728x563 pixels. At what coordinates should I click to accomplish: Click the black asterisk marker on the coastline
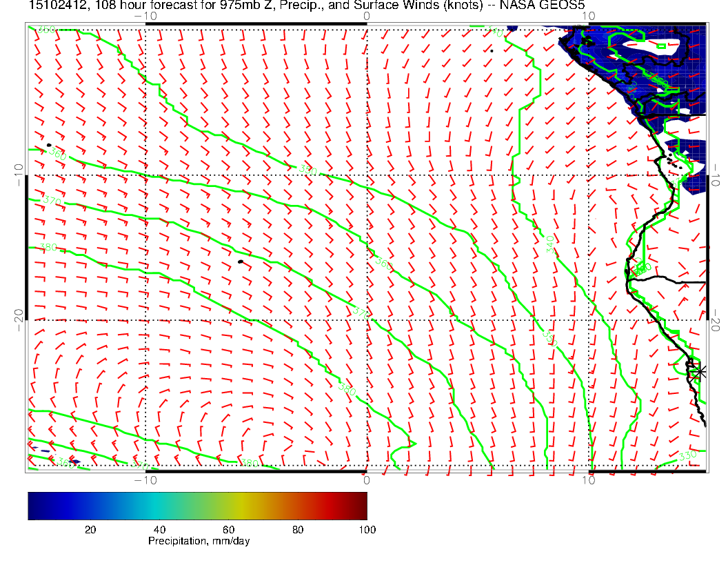pos(700,371)
